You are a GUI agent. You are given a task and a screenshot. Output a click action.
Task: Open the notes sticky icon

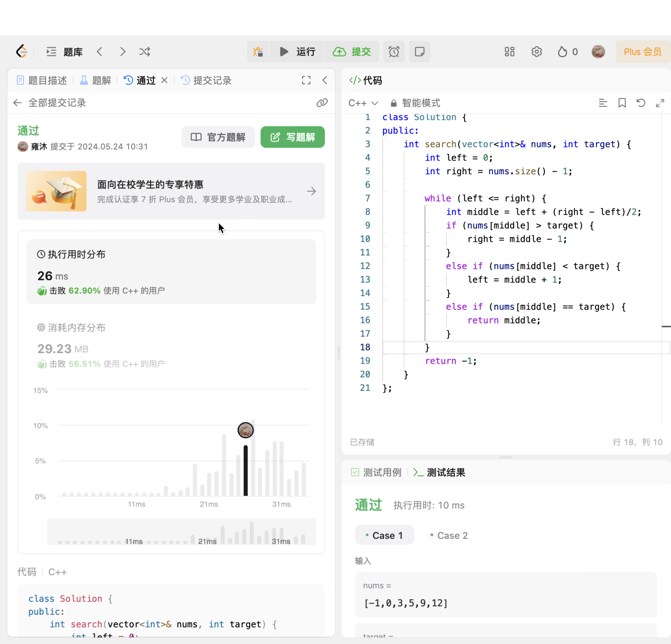pyautogui.click(x=419, y=52)
